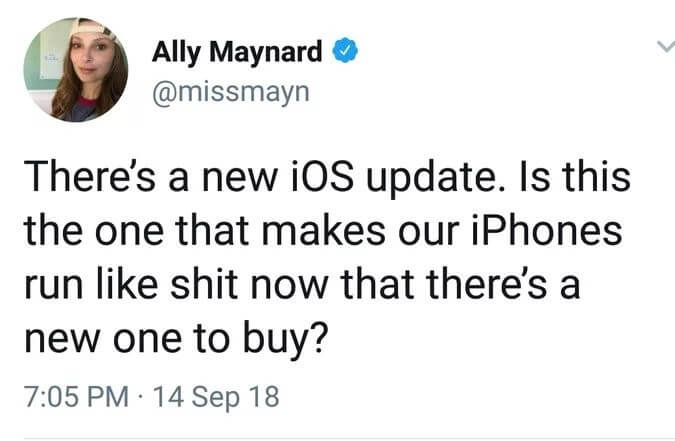Click the word iPhones in tweet
675x441 pixels.
(x=546, y=230)
